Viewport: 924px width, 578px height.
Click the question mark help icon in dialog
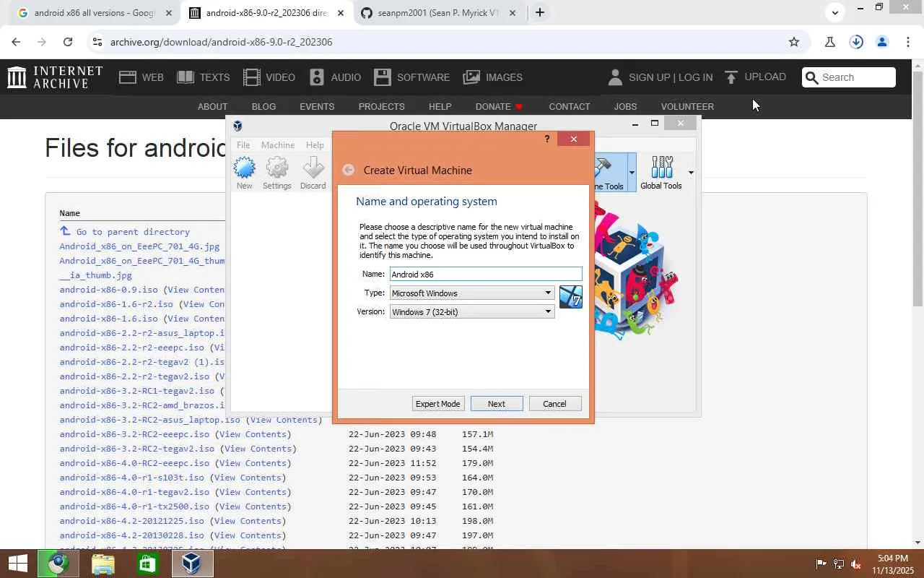(x=546, y=139)
